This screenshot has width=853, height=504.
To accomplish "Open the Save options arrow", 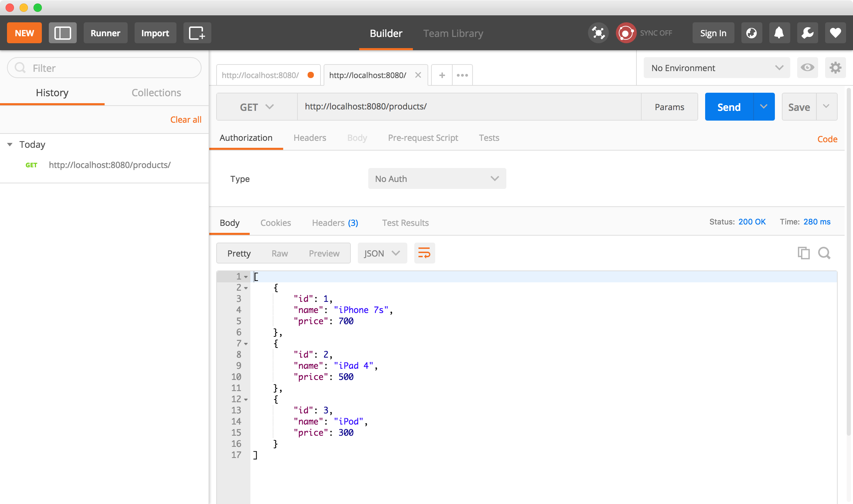I will coord(826,107).
